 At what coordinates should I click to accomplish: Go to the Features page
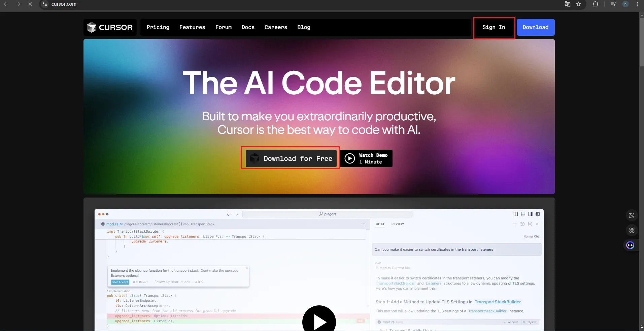click(x=192, y=27)
